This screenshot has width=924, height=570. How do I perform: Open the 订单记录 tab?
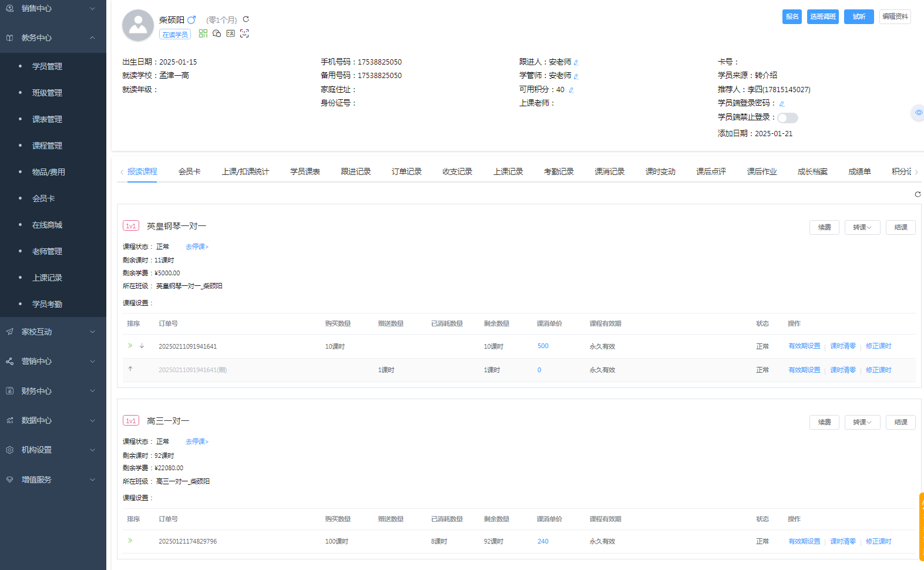coord(406,171)
